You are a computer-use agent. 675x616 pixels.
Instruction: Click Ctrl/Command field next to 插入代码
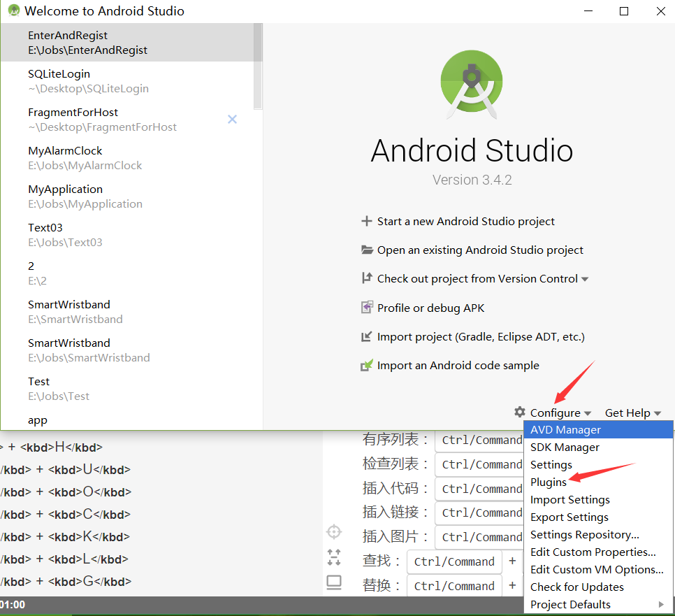tap(479, 489)
